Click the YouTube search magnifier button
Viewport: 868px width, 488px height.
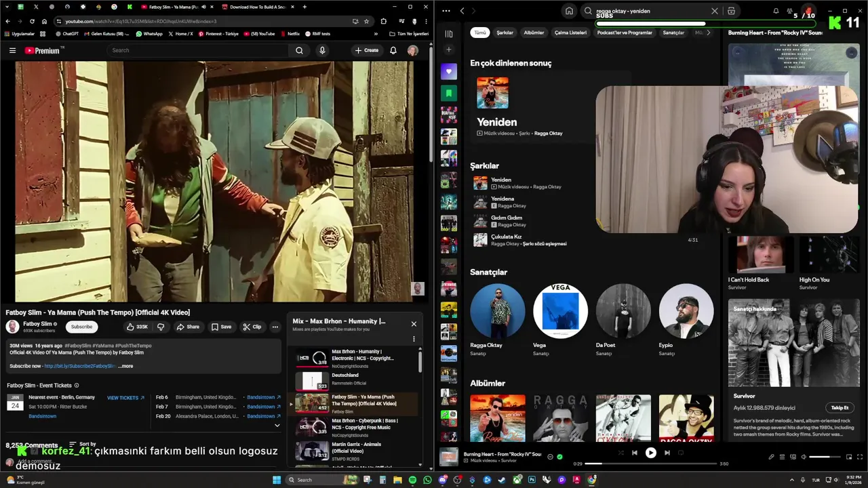[x=299, y=50]
